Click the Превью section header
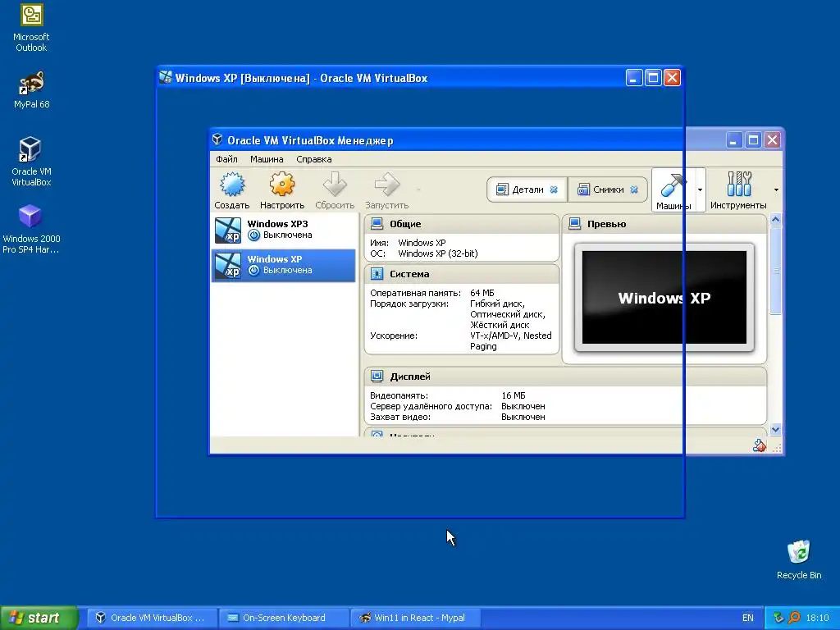This screenshot has height=630, width=840. coord(664,224)
